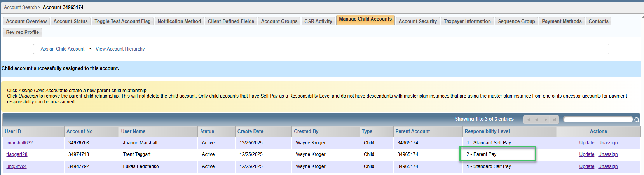Go to next page of entries
Viewport: 644px width, 175px height.
(546, 120)
